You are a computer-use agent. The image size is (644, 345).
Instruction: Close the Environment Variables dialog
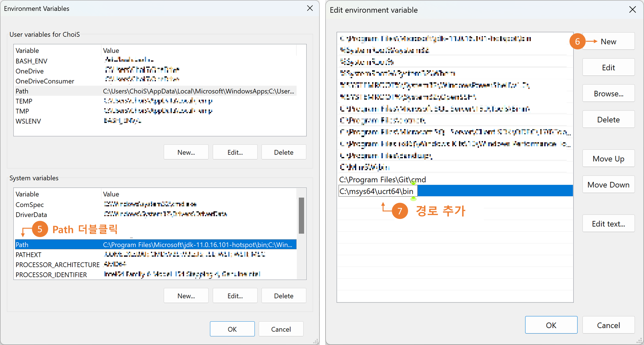[x=310, y=8]
